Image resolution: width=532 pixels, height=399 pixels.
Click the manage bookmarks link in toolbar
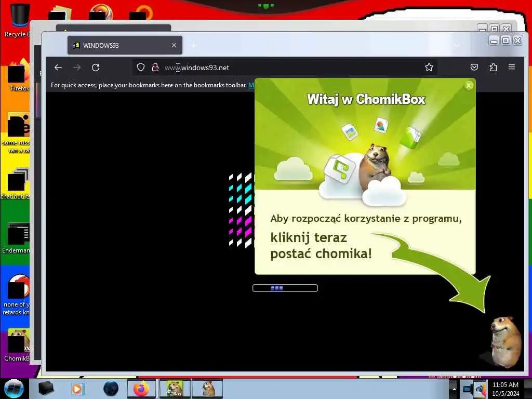(251, 85)
